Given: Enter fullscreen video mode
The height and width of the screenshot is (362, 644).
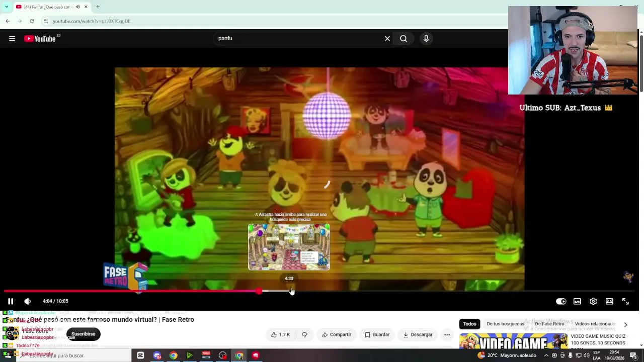Looking at the screenshot, I should coord(625,301).
